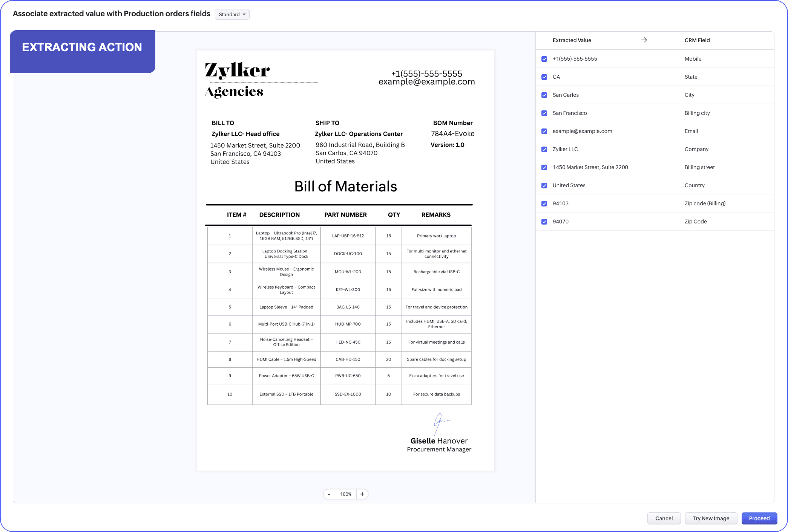Deselect the San Francisco Billing city checkbox
Image resolution: width=788 pixels, height=532 pixels.
[544, 113]
